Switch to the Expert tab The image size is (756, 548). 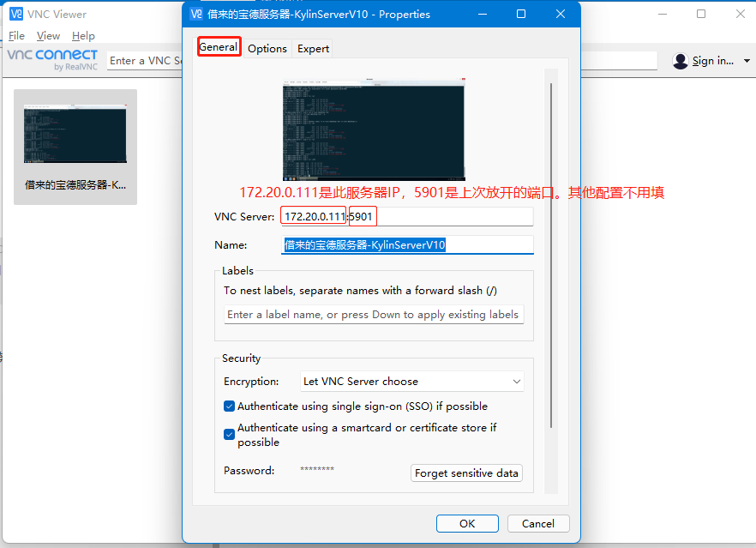pos(313,48)
